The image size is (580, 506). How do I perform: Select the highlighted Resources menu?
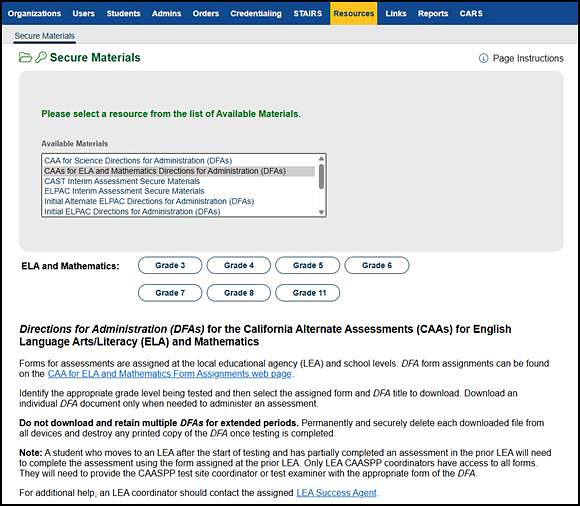[354, 13]
